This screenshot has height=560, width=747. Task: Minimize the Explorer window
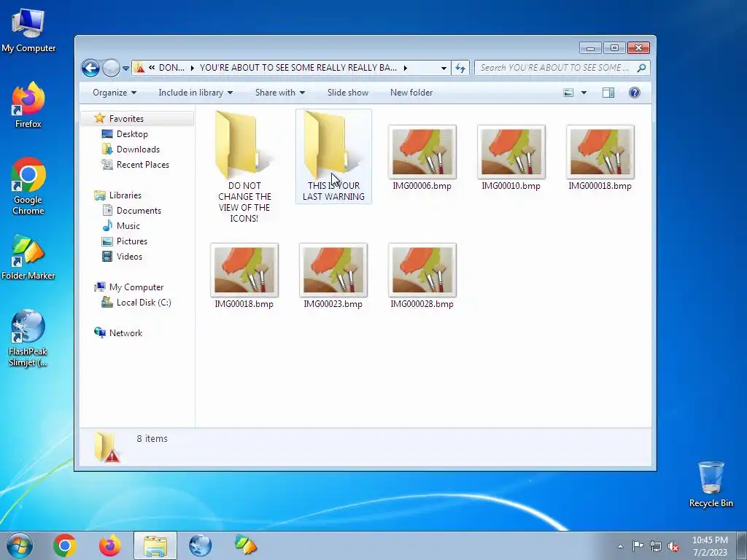(591, 47)
